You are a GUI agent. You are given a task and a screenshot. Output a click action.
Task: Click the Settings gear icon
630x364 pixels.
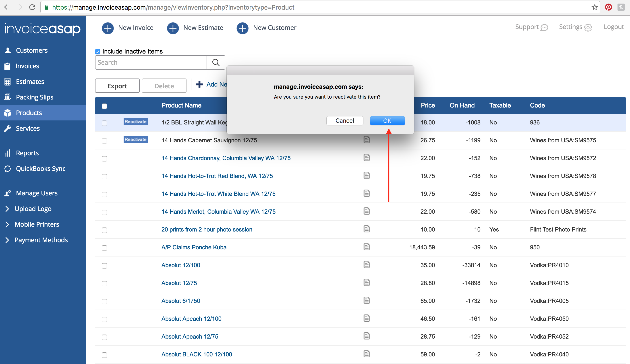588,27
